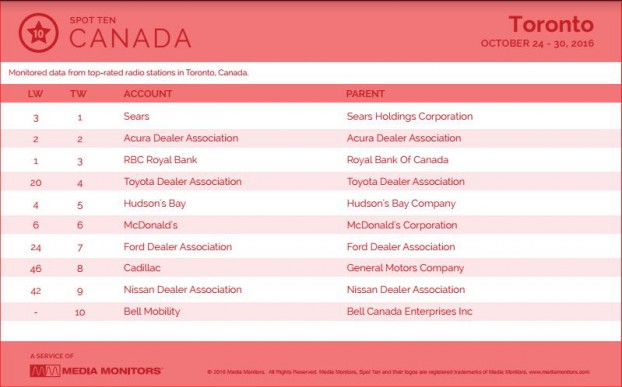Viewport: 622px width, 387px height.
Task: Click the PARENT column header
Action: coord(365,94)
